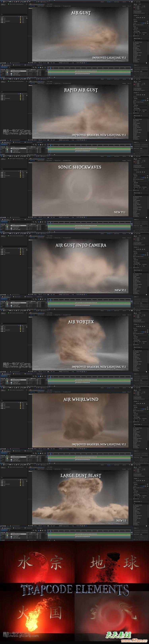Select the Selection arrow tool above Sonic Shockwaves viewer
The image size is (149, 644).
(x=2, y=156)
